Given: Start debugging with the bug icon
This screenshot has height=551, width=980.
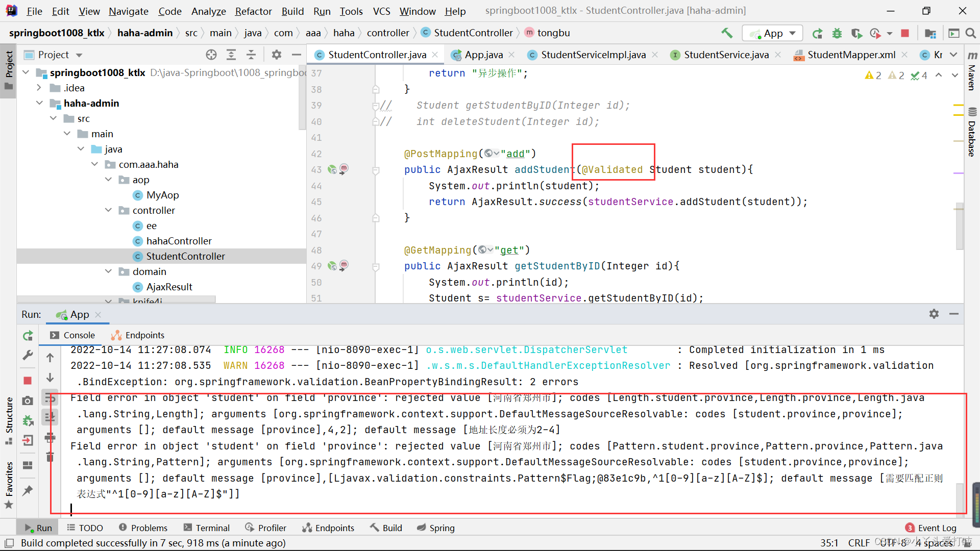Looking at the screenshot, I should [x=837, y=33].
